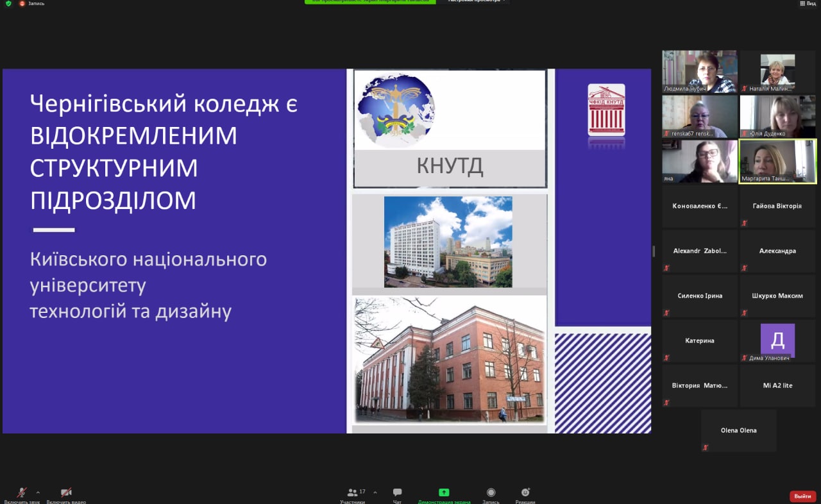
Task: Click the Запись record icon in toolbar
Action: 491,492
